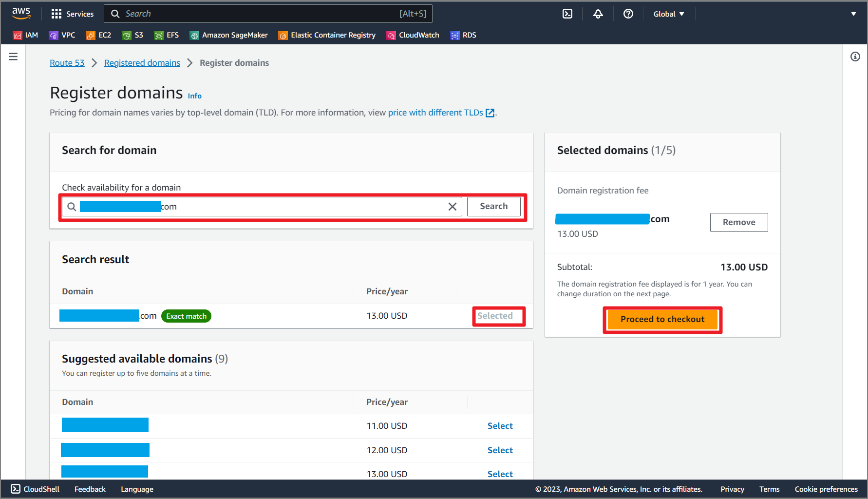
Task: Click the Search button for domain
Action: (494, 206)
